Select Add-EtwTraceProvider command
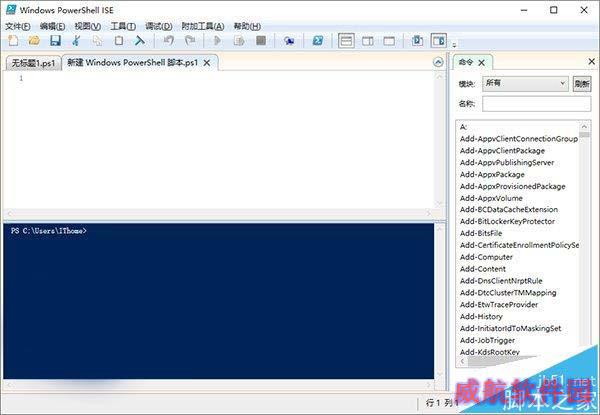 tap(499, 304)
